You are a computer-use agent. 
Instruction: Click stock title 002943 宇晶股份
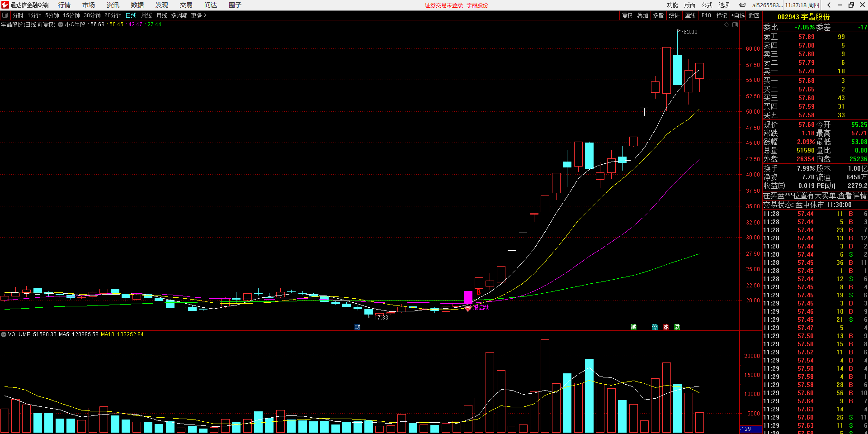point(804,17)
